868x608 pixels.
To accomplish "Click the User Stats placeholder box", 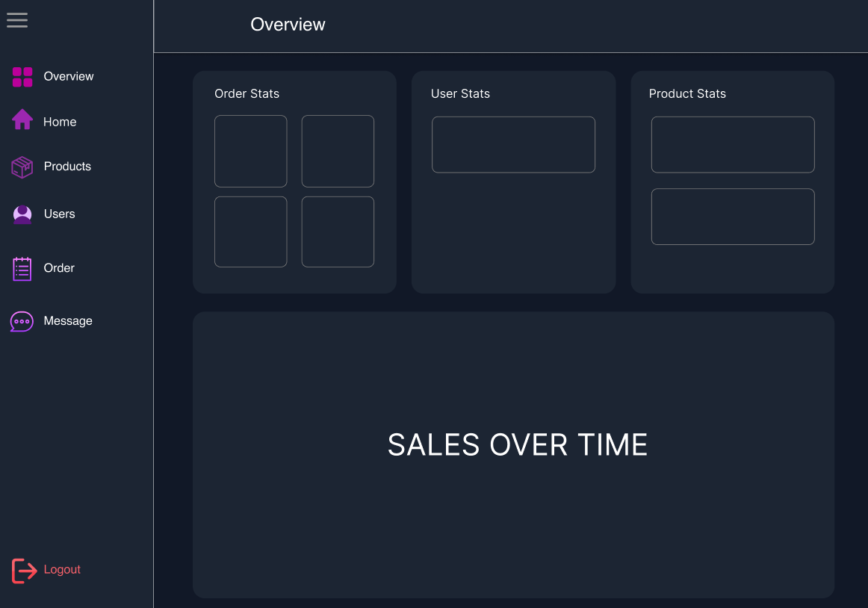I will 513,145.
